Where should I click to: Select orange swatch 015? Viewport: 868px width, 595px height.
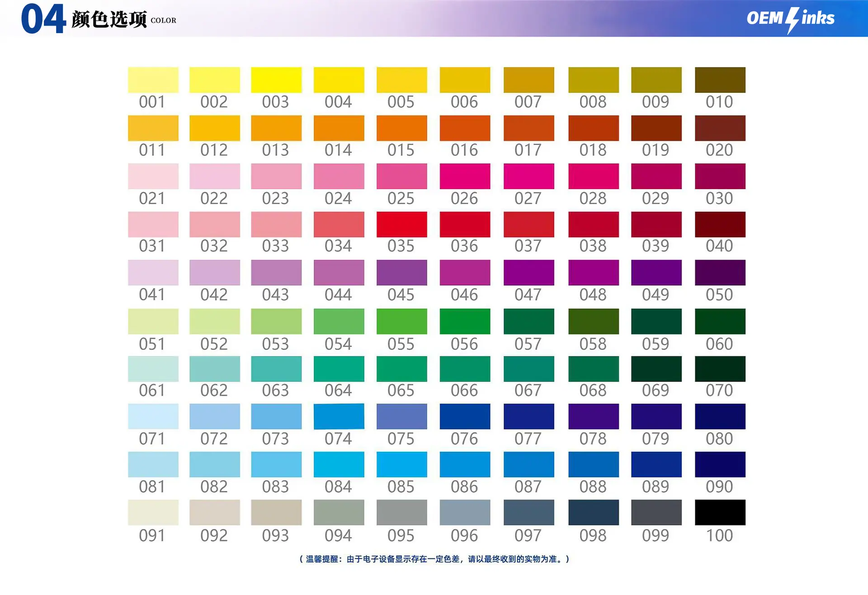point(401,128)
